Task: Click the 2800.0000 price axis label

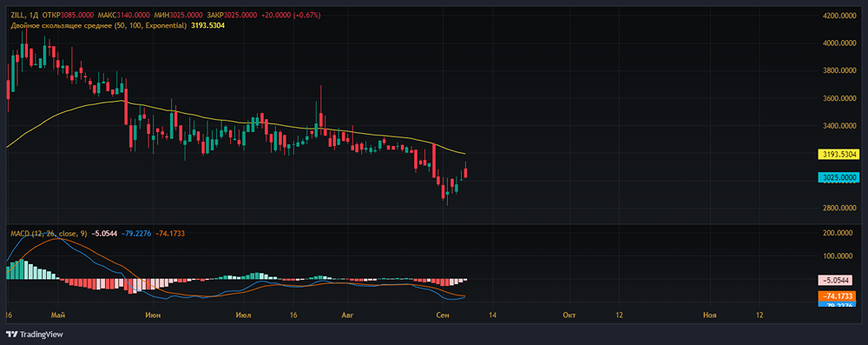Action: [x=838, y=209]
